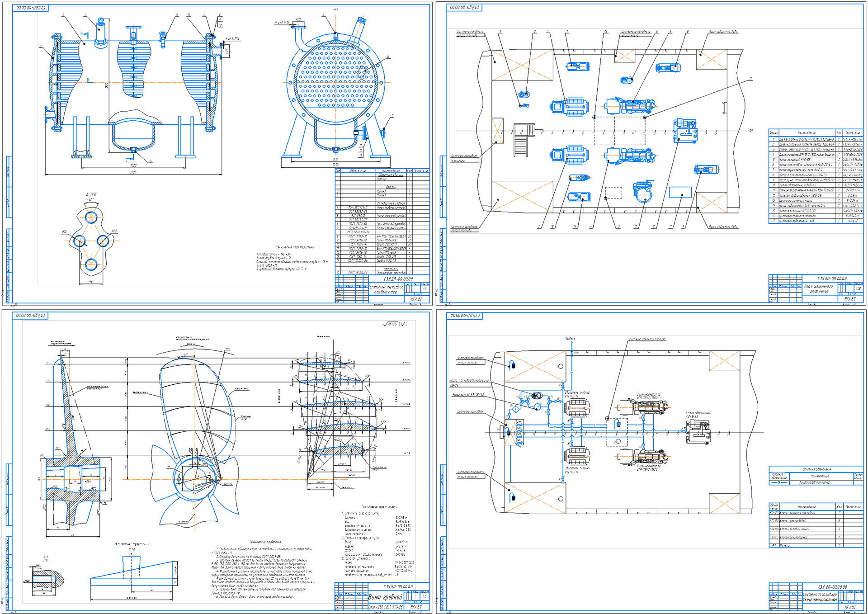Click the wedge-shaped template drawing on propeller sheet
The width and height of the screenshot is (868, 614).
pos(132,578)
